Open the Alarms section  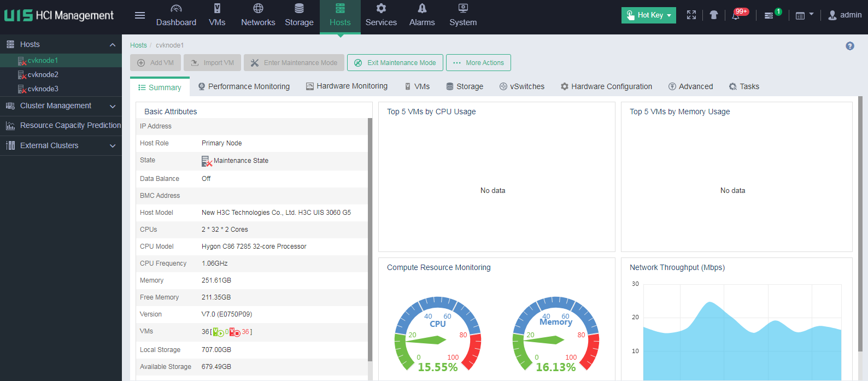point(422,15)
